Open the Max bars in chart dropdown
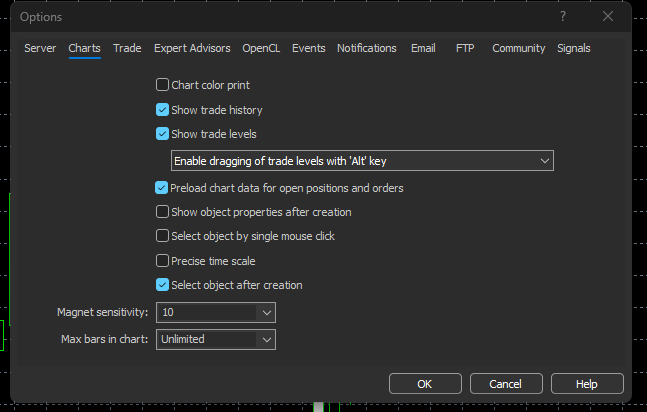The image size is (647, 412). [x=265, y=340]
